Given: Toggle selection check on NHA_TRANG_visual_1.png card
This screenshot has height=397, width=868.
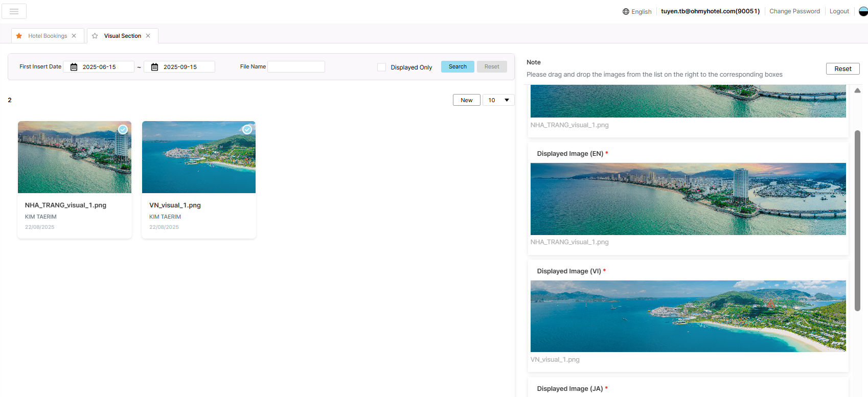Looking at the screenshot, I should point(123,130).
